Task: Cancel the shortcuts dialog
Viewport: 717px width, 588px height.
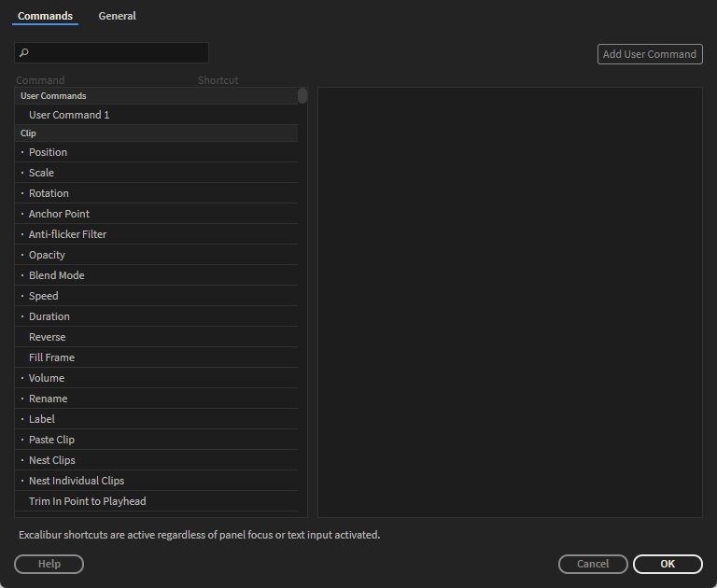Action: click(x=593, y=564)
